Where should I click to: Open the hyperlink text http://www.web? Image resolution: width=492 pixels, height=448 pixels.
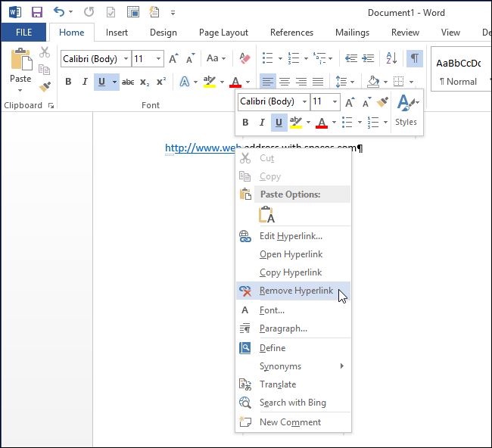pos(203,148)
